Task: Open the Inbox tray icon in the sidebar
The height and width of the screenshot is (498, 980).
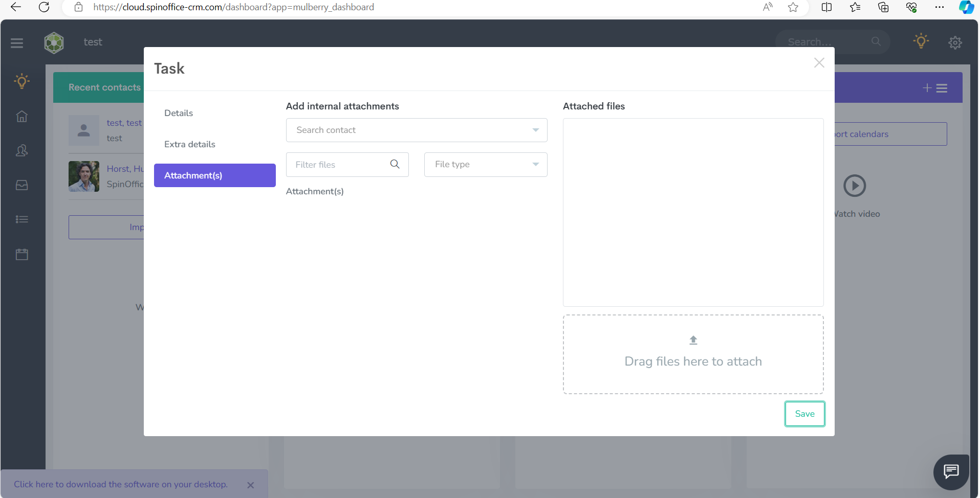Action: click(x=21, y=185)
